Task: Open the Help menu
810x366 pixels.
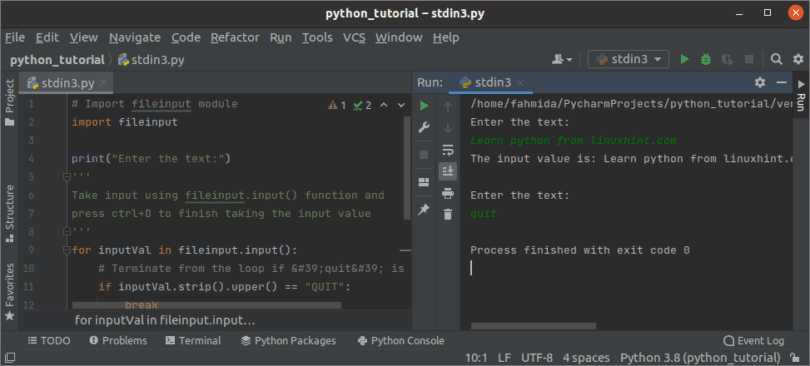Action: [x=446, y=38]
